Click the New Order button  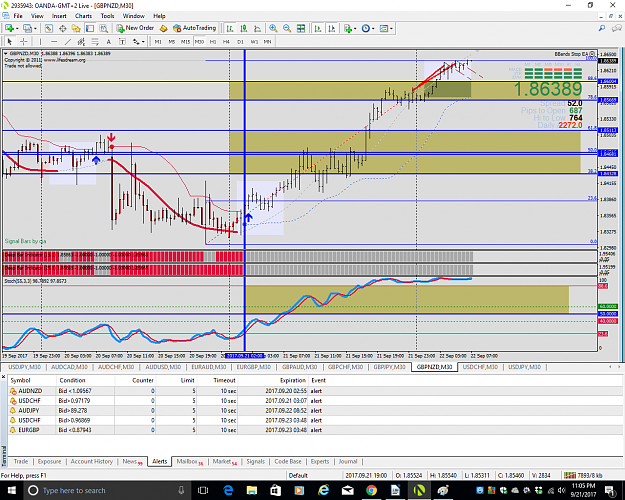[x=135, y=28]
